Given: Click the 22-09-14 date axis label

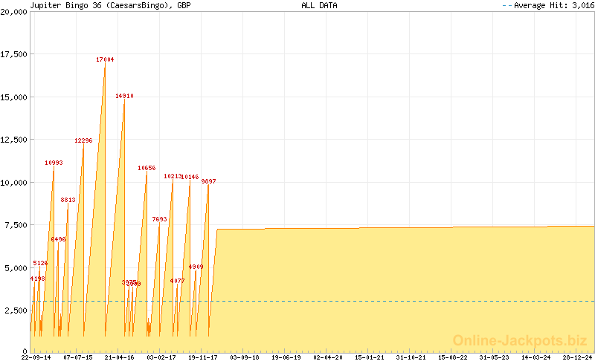Looking at the screenshot, I should click(36, 357).
